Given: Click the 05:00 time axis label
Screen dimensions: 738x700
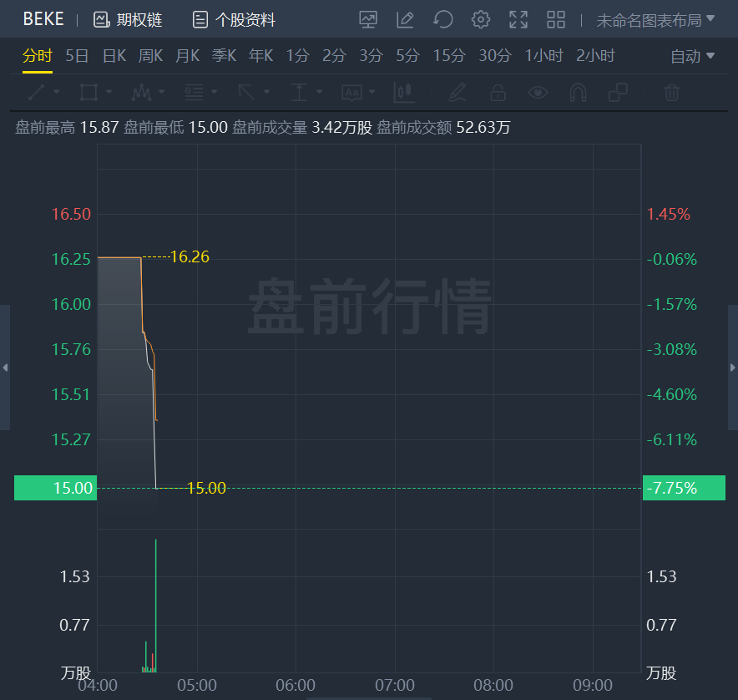Looking at the screenshot, I should tap(197, 686).
